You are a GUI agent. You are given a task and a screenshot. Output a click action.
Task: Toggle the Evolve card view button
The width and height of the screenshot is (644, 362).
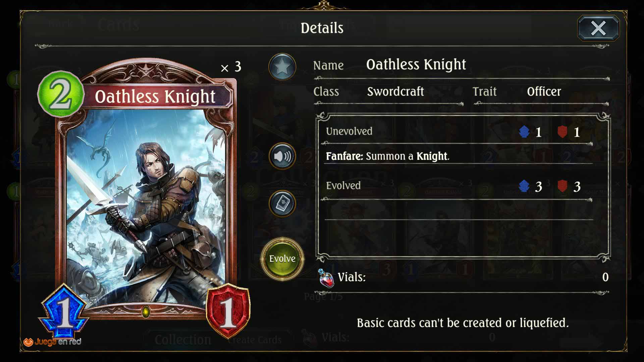[282, 258]
